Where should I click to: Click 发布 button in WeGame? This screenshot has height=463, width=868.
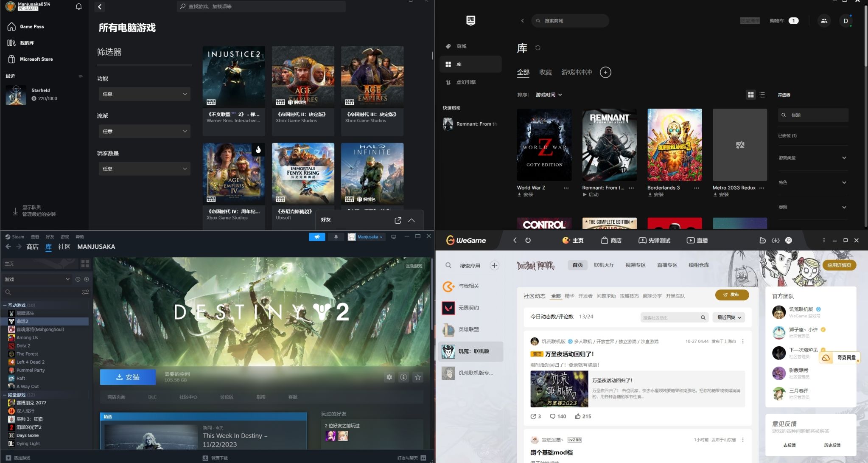click(732, 295)
